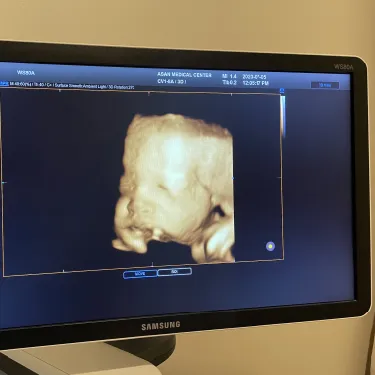Click the WS80A model label in header
The image size is (375, 375).
point(26,73)
